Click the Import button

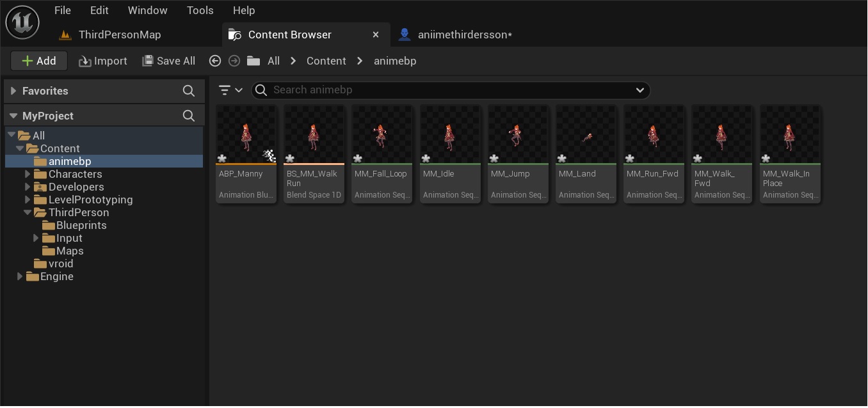coord(103,61)
